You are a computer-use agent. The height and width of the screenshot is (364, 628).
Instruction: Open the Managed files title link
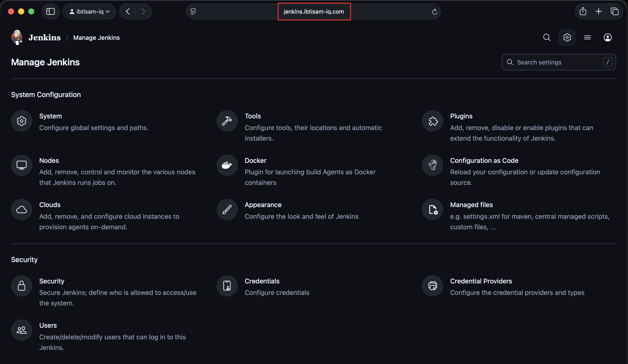[x=472, y=205]
